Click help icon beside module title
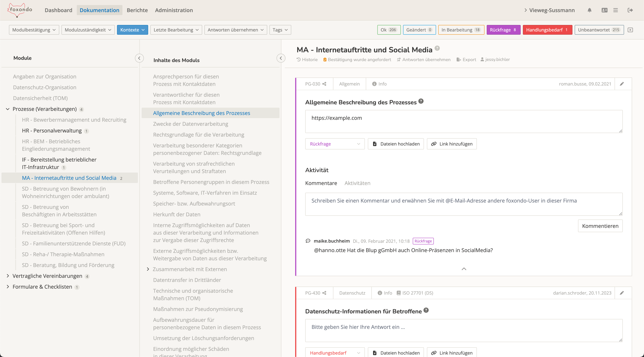644x357 pixels. coord(437,48)
